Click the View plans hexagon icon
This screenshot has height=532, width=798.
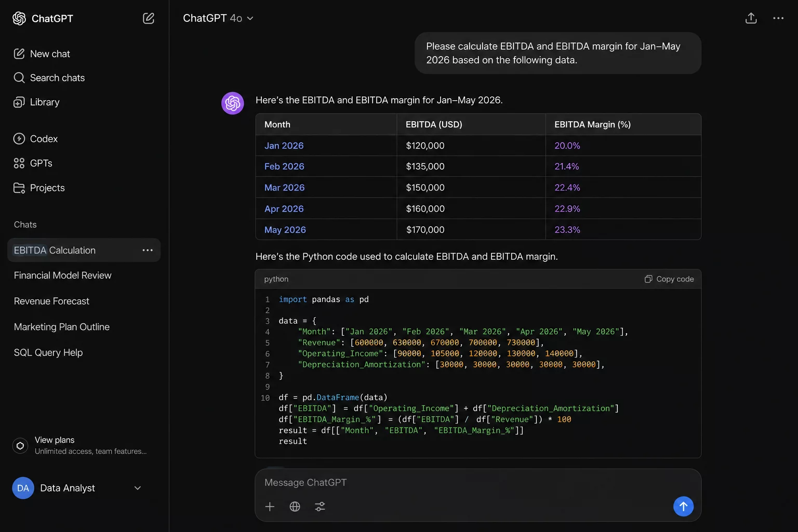click(x=20, y=446)
